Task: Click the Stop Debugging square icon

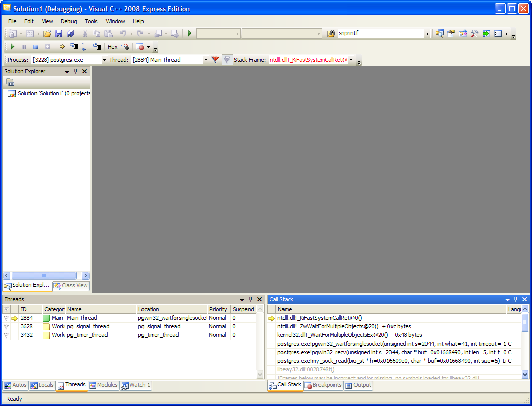Action: (x=36, y=47)
